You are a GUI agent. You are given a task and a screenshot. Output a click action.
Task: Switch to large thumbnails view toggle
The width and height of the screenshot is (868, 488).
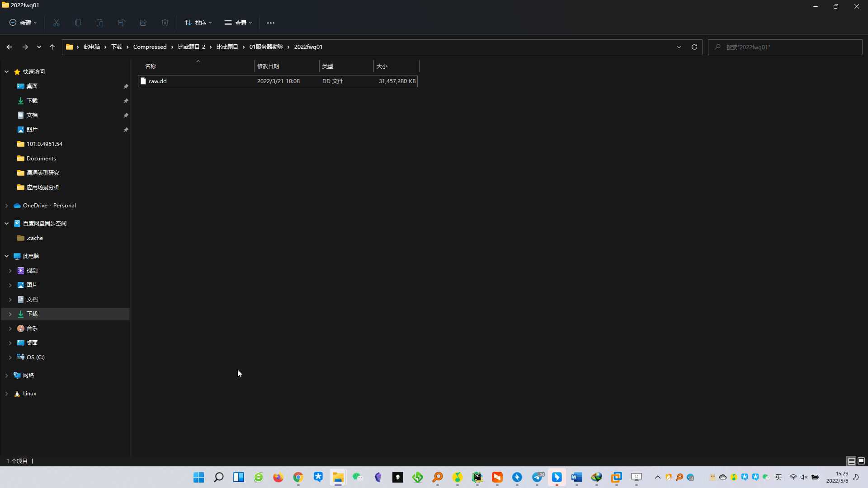861,461
